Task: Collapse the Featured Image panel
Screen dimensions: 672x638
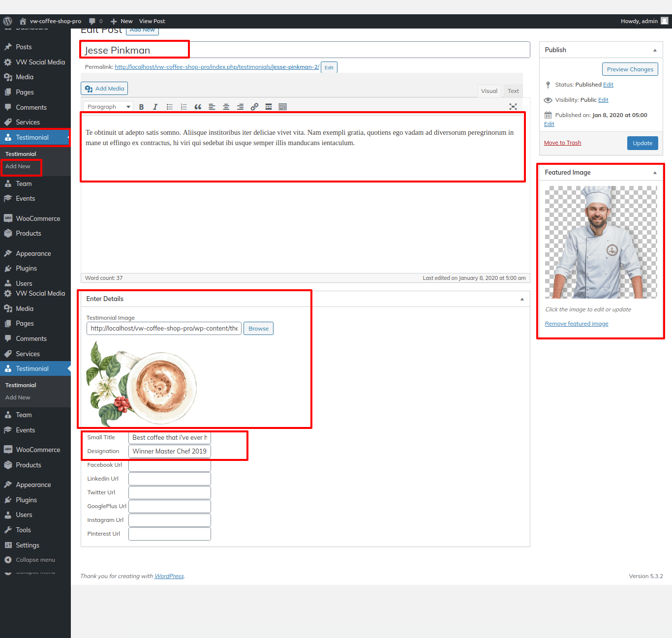Action: pos(655,173)
